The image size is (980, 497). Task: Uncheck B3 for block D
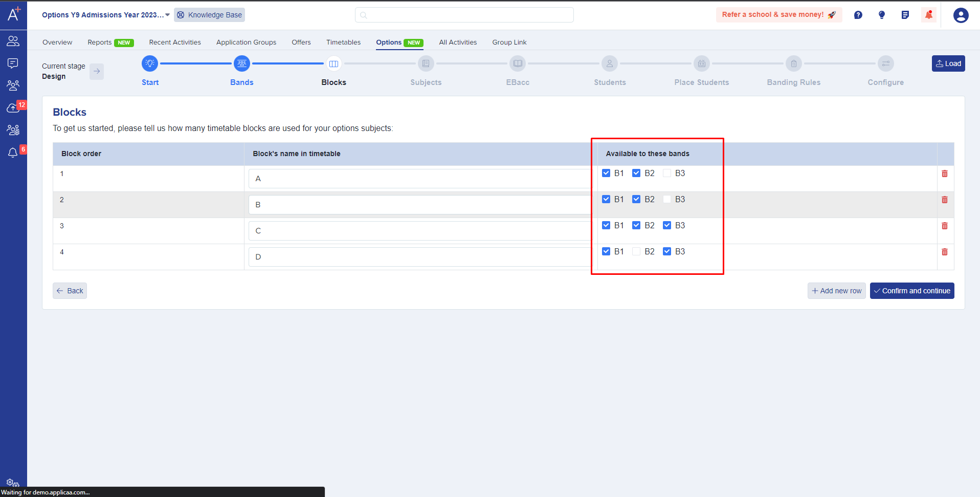pos(667,251)
